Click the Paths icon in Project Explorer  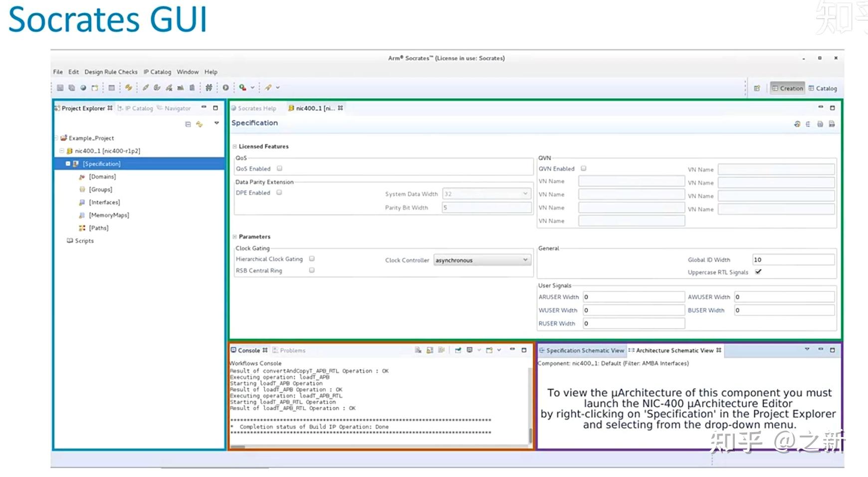[82, 228]
